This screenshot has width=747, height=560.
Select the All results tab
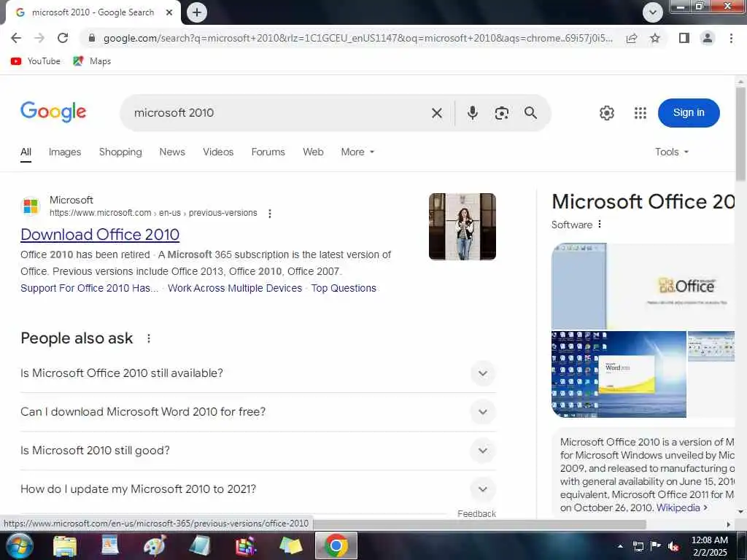point(26,152)
